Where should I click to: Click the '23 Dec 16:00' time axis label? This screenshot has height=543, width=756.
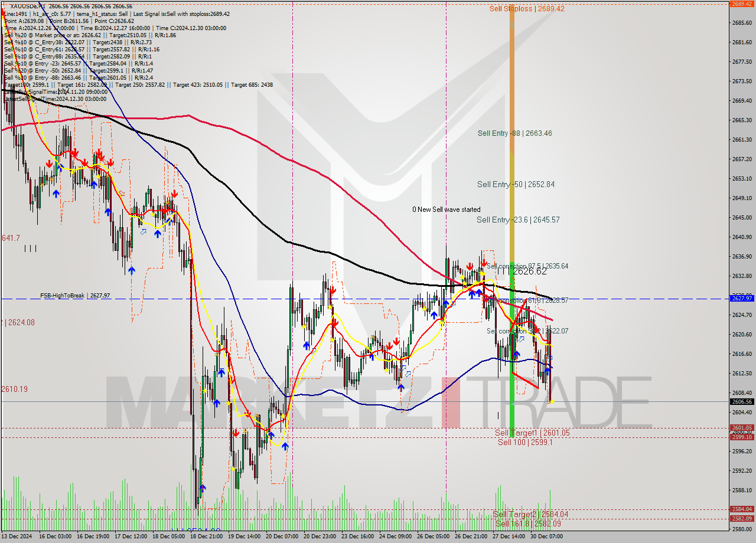357,537
